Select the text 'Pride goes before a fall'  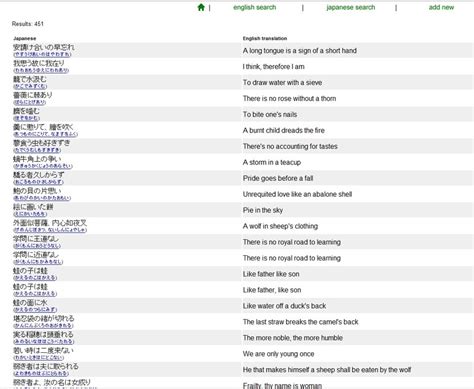(278, 178)
